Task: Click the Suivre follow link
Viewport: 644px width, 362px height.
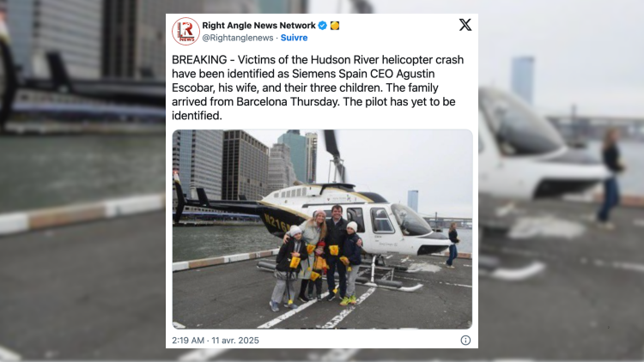Action: pyautogui.click(x=294, y=38)
